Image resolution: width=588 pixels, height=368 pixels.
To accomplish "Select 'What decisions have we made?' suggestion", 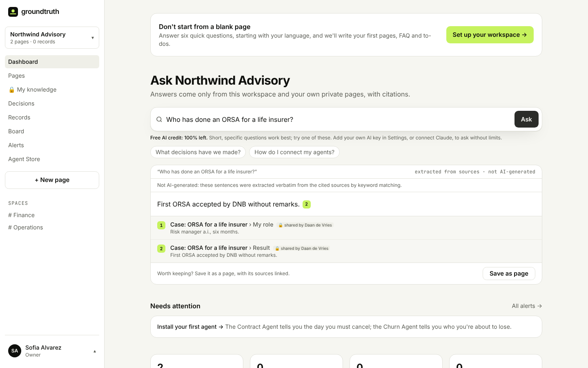I will click(x=198, y=152).
